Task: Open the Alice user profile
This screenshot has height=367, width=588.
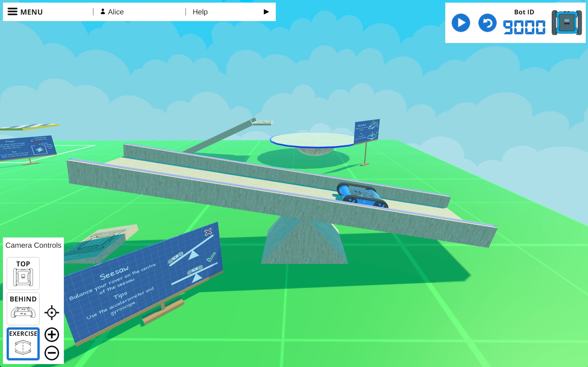Action: pos(116,12)
